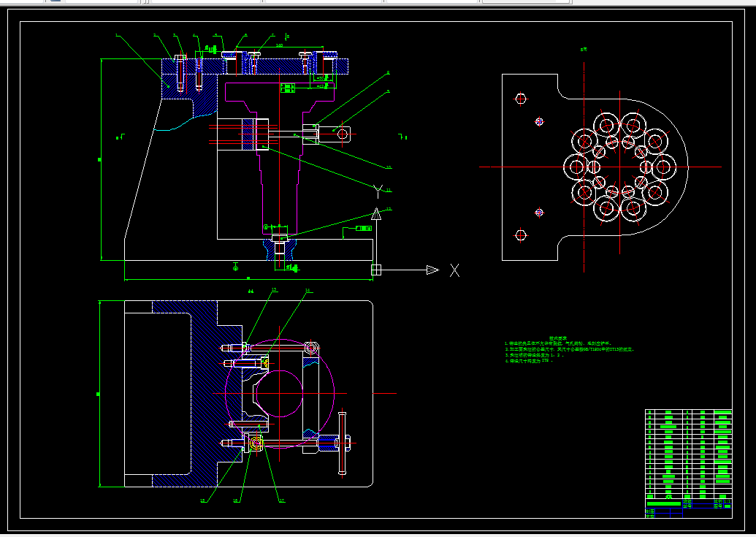Select part callout number 11
The height and width of the screenshot is (537, 756).
(389, 191)
